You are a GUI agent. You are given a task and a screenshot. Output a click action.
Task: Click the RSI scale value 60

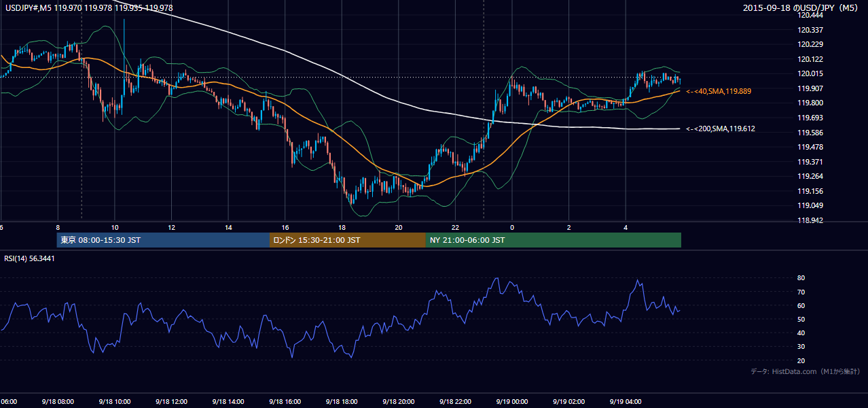click(x=801, y=305)
